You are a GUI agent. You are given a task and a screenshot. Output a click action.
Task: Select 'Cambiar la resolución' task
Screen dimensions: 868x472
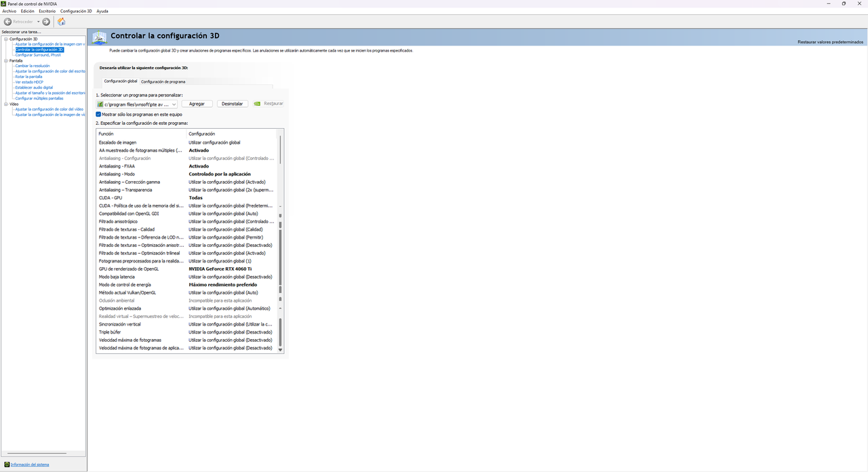click(33, 66)
